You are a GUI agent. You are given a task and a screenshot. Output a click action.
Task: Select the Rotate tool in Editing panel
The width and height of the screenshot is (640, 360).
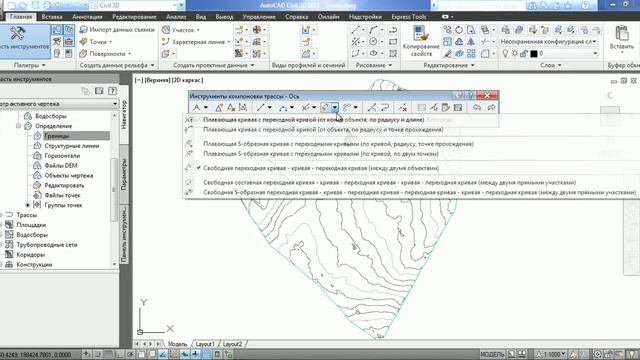pyautogui.click(x=459, y=30)
